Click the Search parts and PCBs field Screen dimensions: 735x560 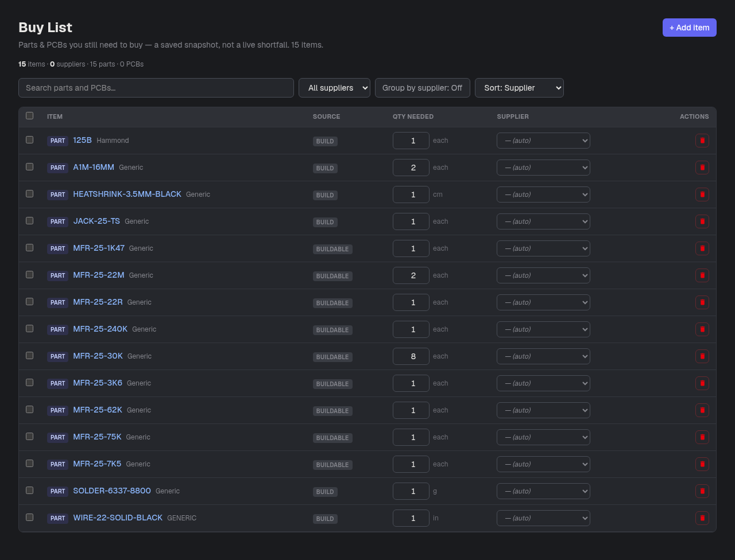[156, 88]
